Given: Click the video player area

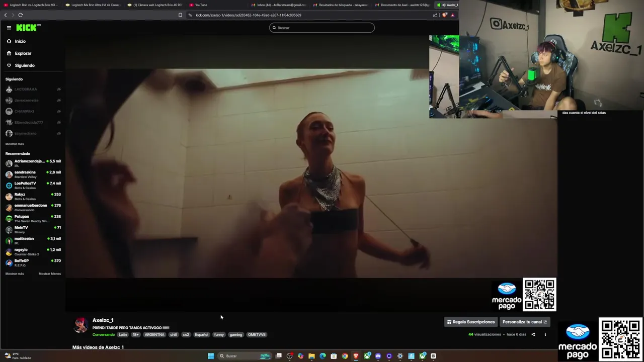Looking at the screenshot, I should pyautogui.click(x=311, y=173).
